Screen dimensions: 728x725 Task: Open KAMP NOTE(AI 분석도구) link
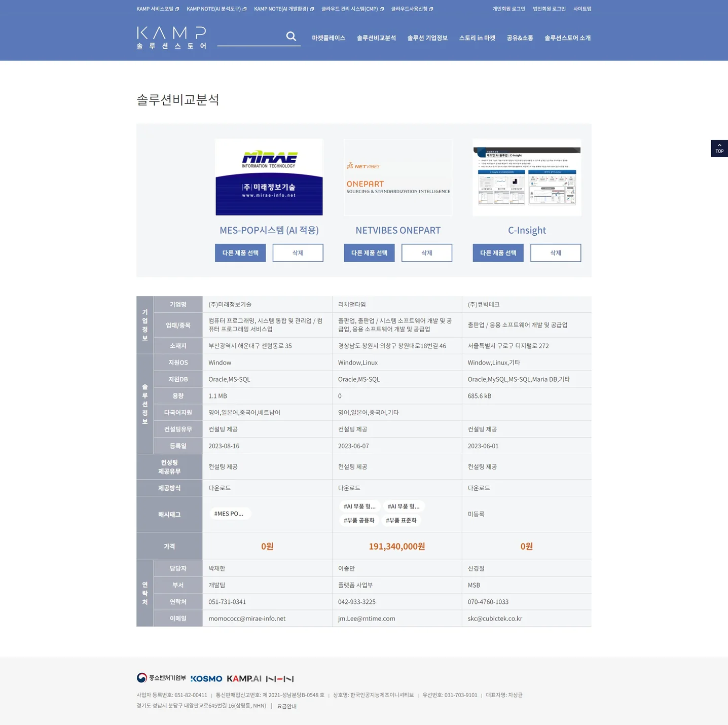[x=216, y=9]
